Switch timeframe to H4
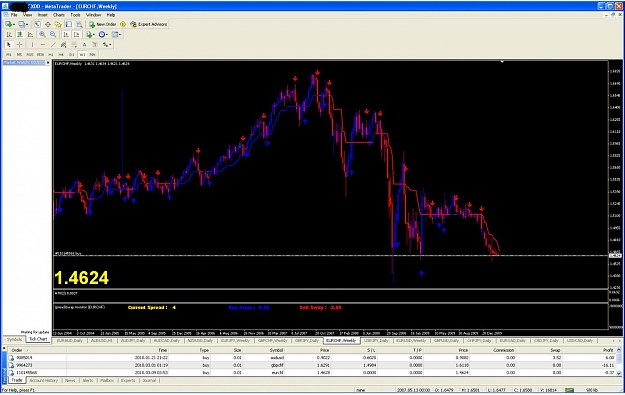The height and width of the screenshot is (395, 625). (61, 54)
